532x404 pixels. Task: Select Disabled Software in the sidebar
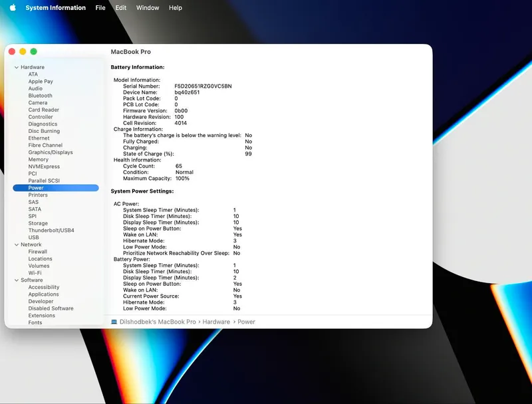click(51, 308)
